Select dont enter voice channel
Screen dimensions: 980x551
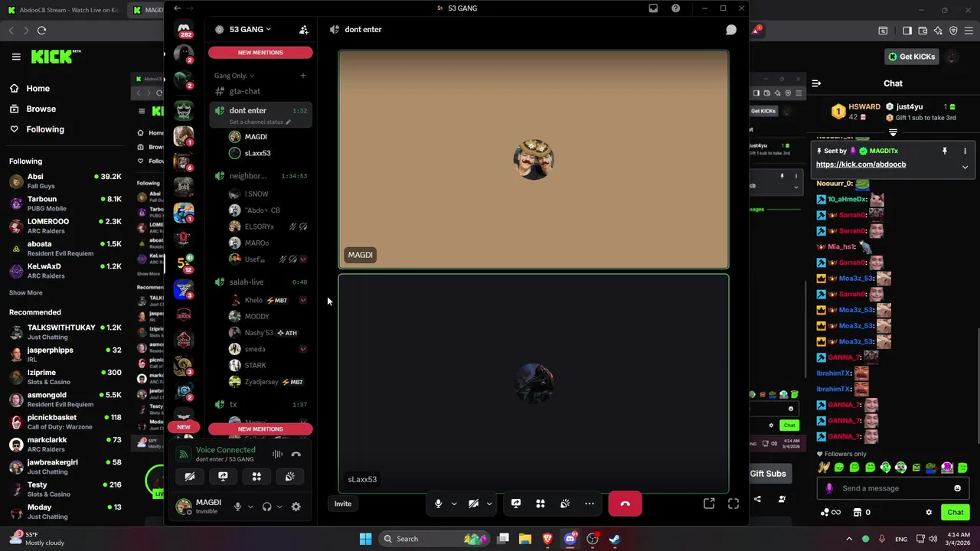click(x=248, y=110)
